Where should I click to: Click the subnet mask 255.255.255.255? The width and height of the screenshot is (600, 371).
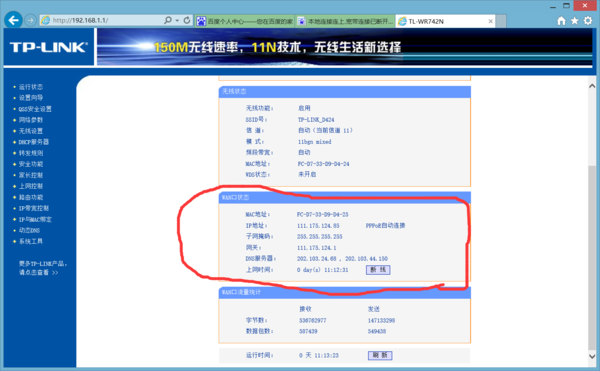[320, 237]
